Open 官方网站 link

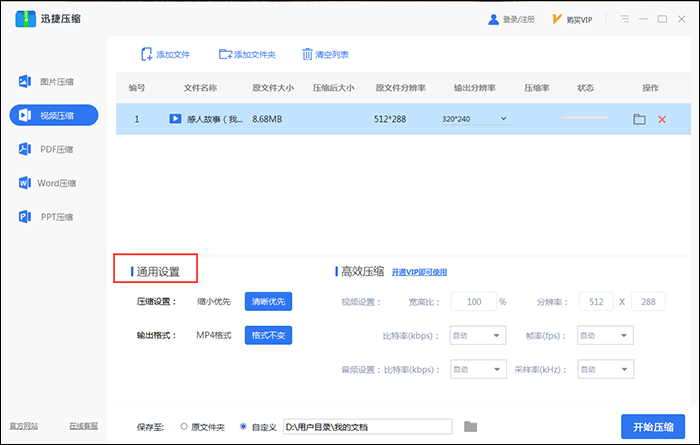(24, 426)
